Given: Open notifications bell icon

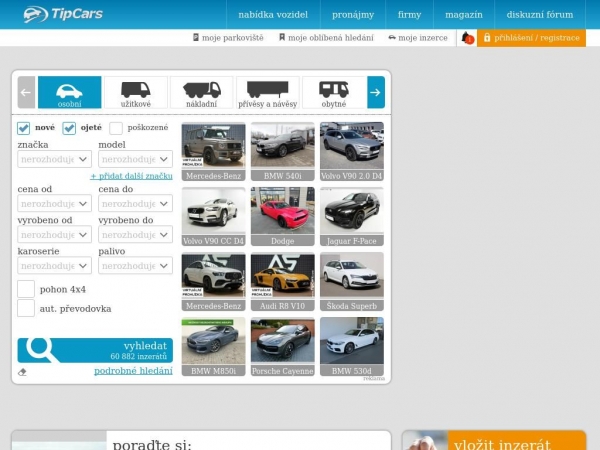Looking at the screenshot, I should click(x=467, y=38).
